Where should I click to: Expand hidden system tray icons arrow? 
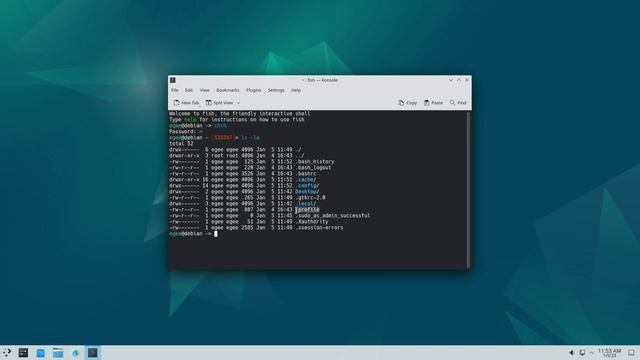tap(591, 353)
